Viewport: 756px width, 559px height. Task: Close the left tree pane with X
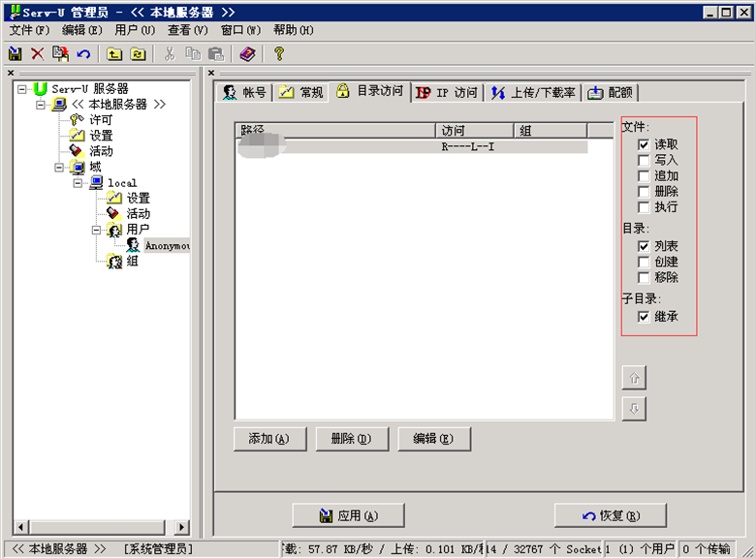[11, 73]
